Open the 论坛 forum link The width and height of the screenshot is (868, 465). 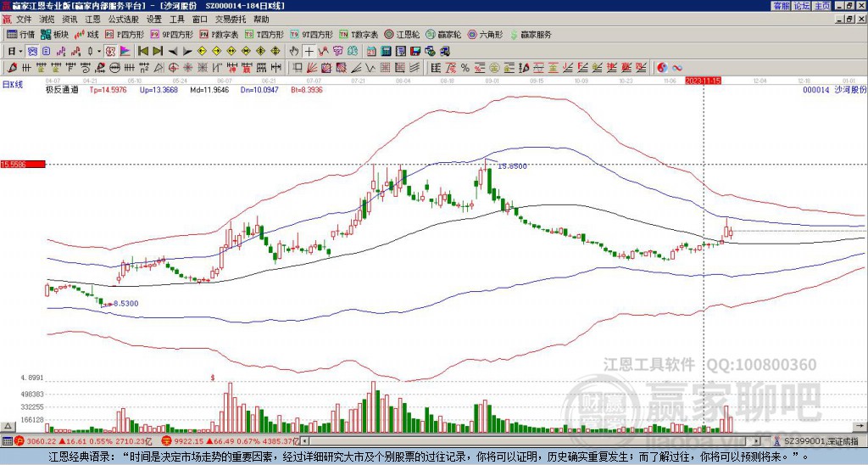[802, 6]
